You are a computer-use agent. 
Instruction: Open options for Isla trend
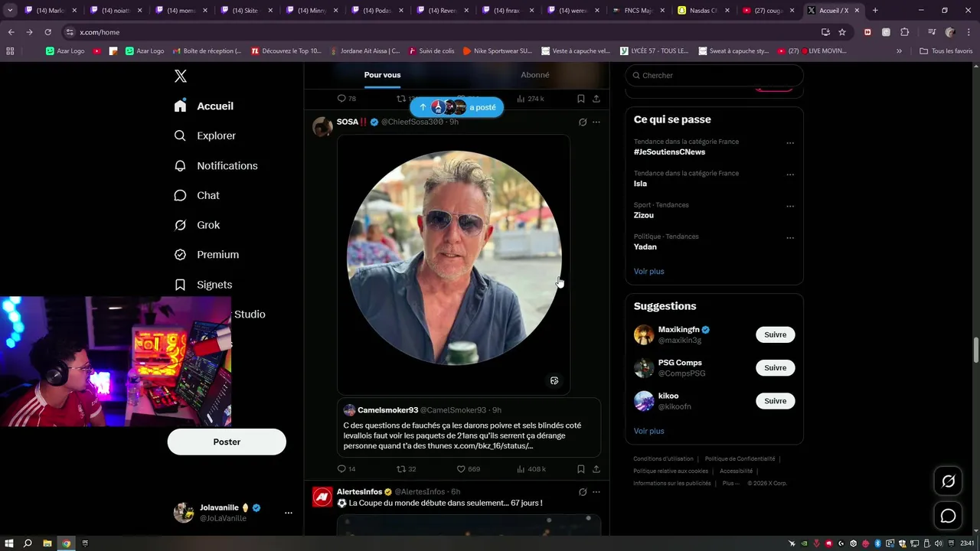point(790,174)
